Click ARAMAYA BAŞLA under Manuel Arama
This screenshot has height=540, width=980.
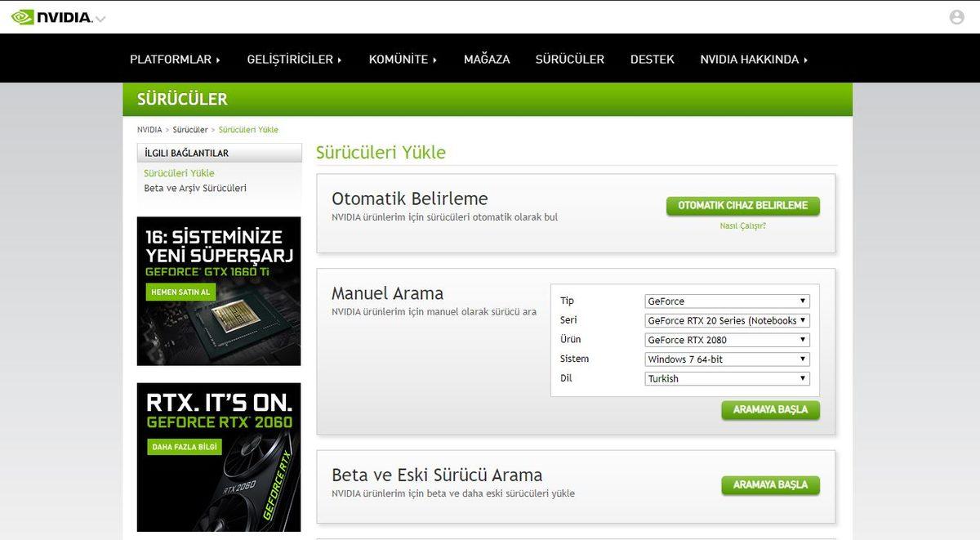point(769,410)
